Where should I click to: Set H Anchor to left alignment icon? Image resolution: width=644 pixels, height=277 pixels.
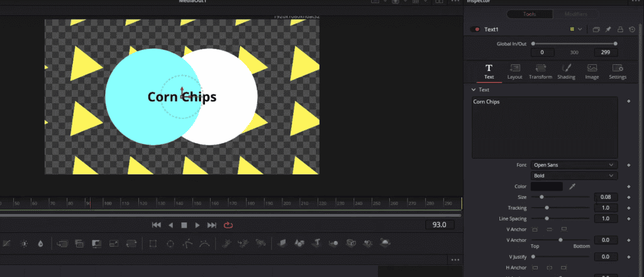tap(535, 268)
